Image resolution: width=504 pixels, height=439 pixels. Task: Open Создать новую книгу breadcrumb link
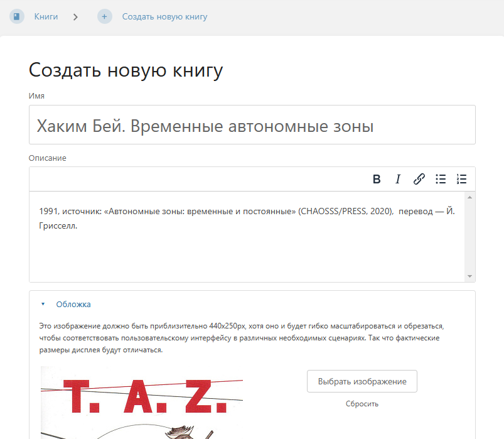(x=164, y=17)
